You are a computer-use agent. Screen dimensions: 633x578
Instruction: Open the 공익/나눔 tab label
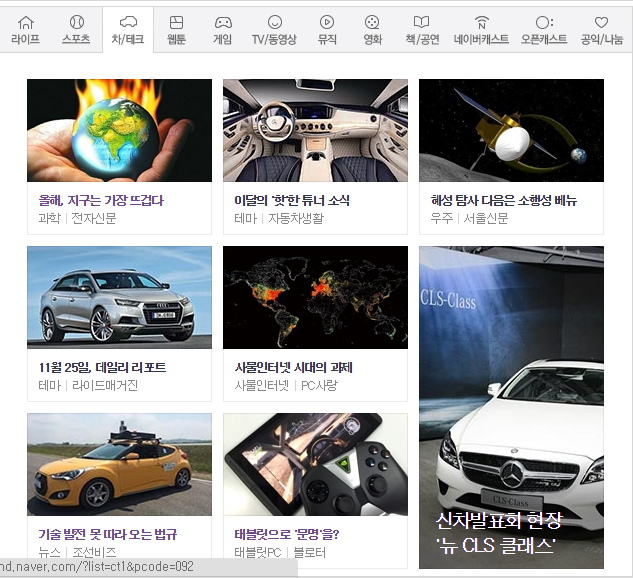coord(602,39)
